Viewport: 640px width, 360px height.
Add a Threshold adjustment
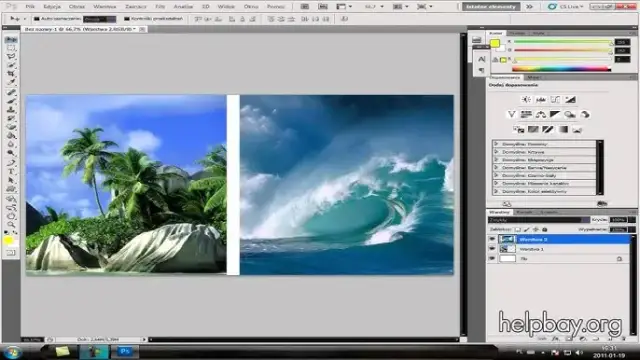[x=548, y=129]
